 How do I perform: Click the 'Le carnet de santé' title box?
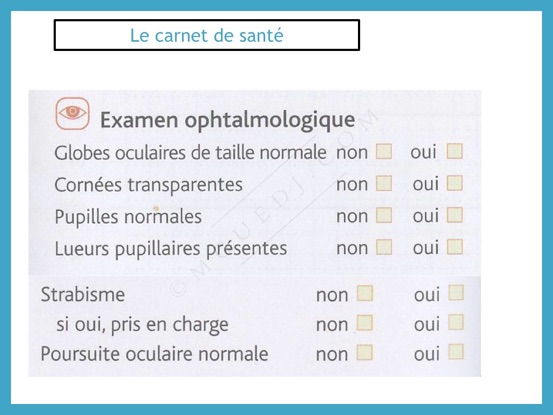click(x=207, y=35)
